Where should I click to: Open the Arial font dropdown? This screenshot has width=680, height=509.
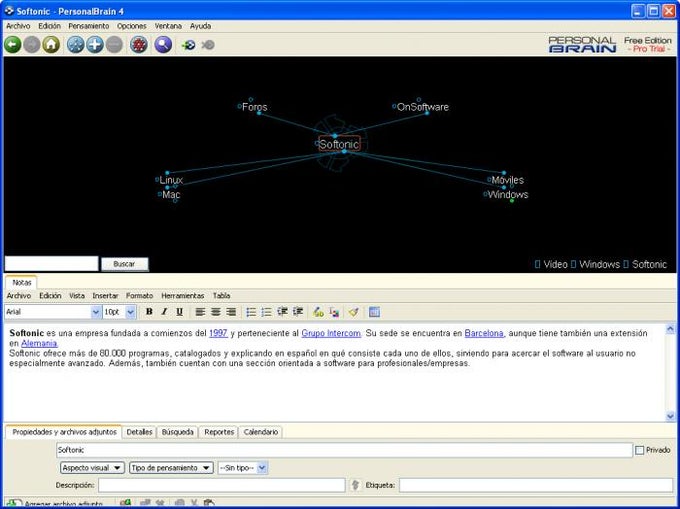(x=96, y=312)
